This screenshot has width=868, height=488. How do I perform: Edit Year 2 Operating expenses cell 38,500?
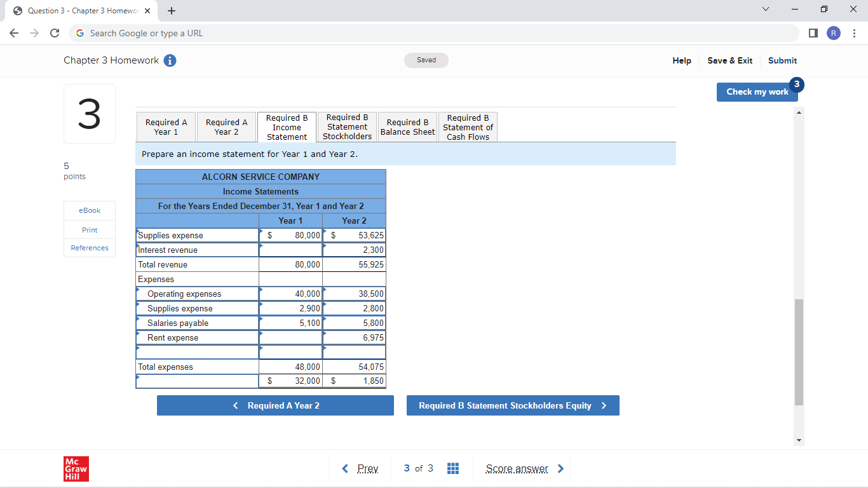354,294
